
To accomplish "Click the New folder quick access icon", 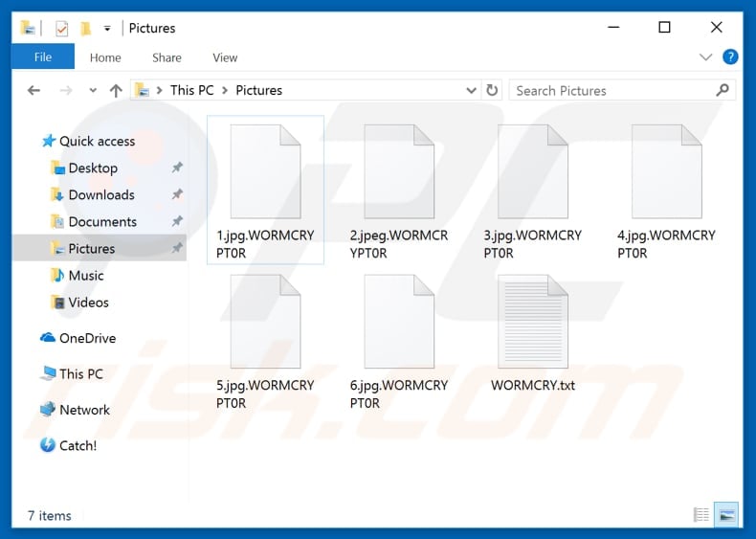I will coord(85,29).
